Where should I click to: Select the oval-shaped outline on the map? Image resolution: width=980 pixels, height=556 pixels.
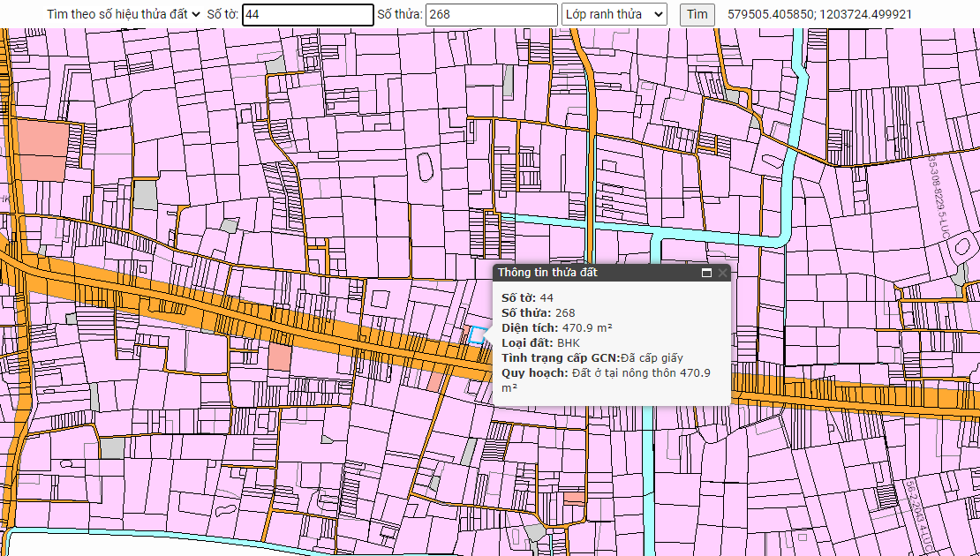pos(424,166)
